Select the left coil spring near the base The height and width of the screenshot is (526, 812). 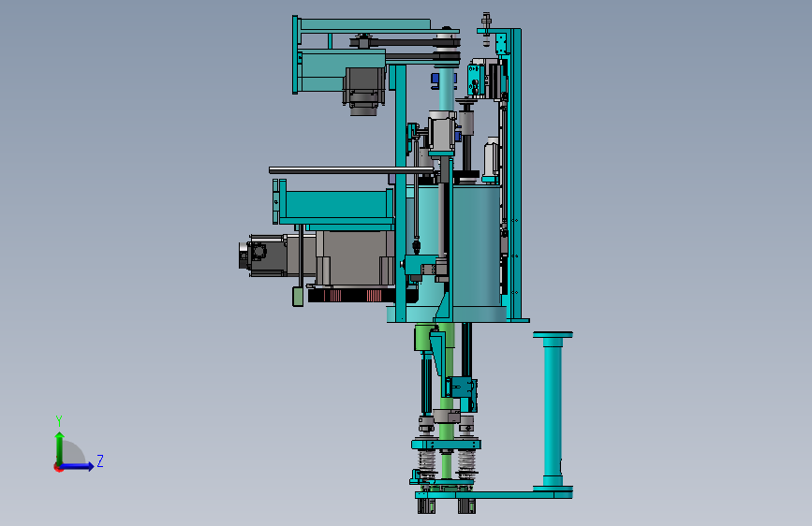click(x=427, y=463)
